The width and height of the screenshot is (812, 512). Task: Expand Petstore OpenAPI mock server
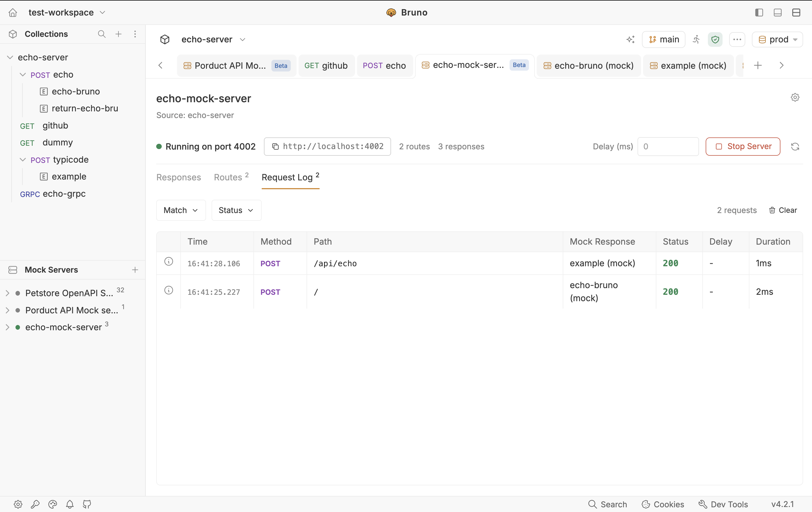coord(7,293)
